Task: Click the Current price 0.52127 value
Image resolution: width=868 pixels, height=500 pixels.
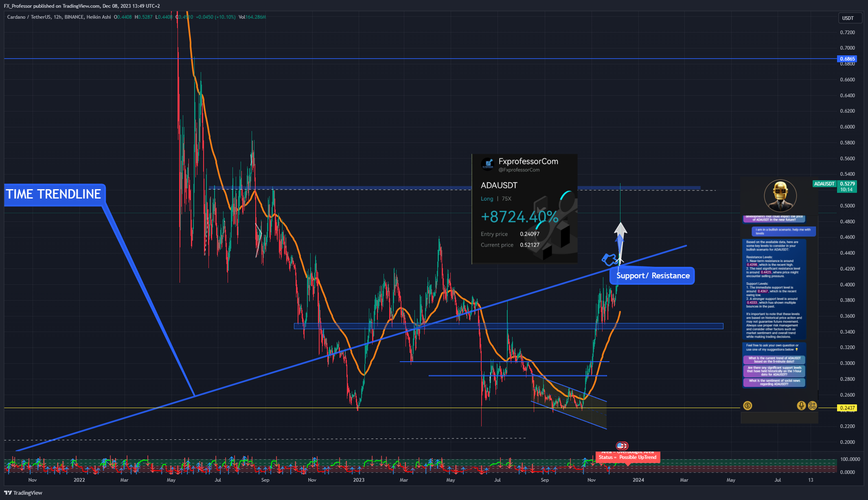Action: [529, 245]
